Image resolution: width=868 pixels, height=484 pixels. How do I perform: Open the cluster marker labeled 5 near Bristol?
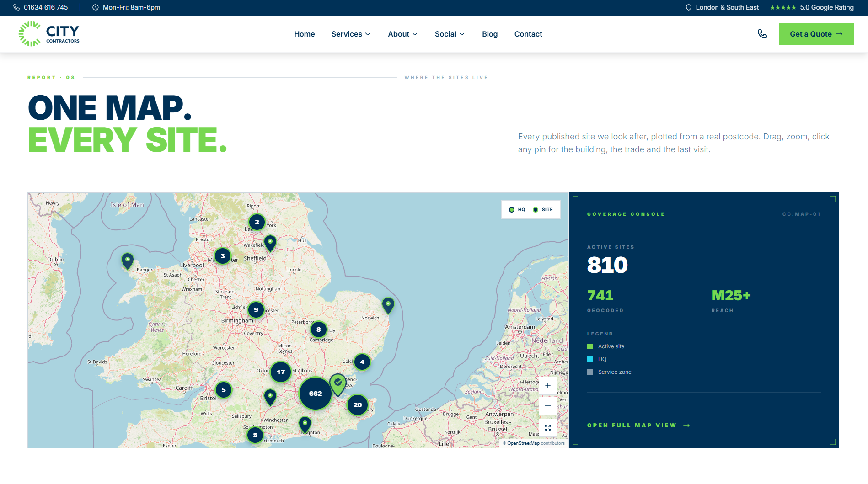click(224, 390)
